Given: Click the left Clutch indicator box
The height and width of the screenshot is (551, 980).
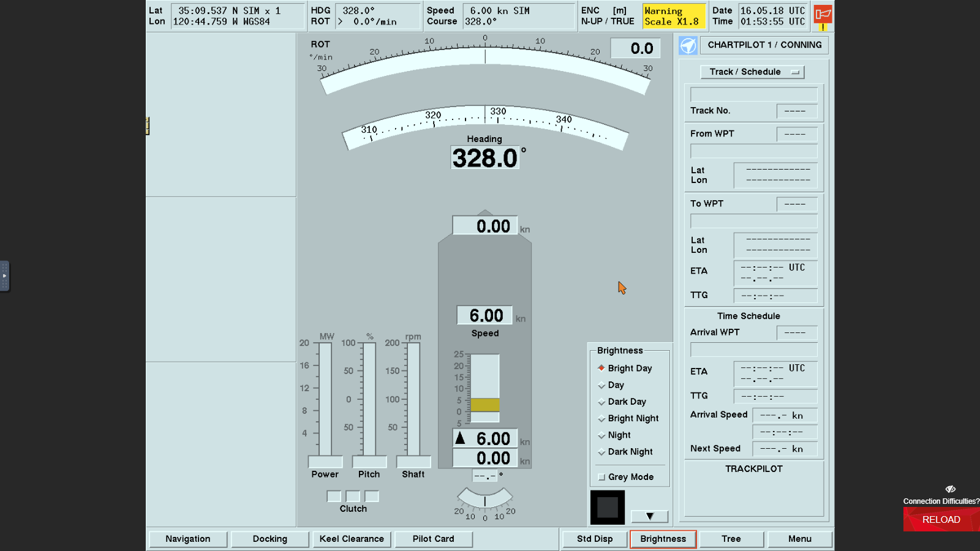Looking at the screenshot, I should pyautogui.click(x=334, y=496).
